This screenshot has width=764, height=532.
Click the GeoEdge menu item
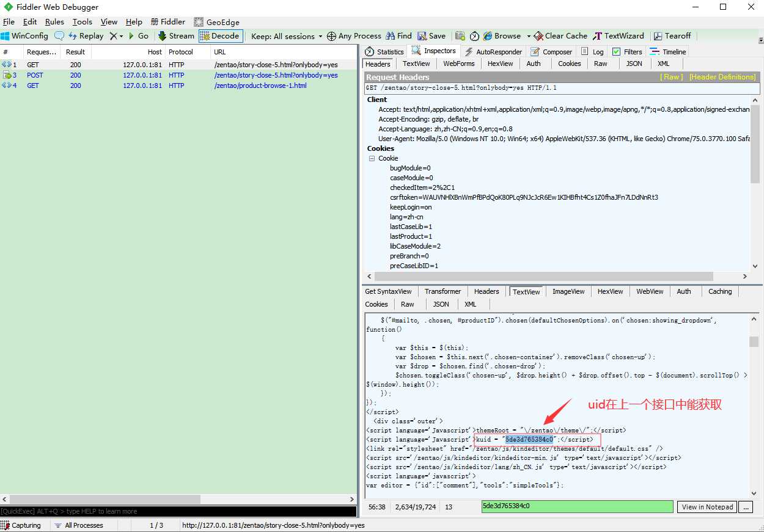[x=217, y=21]
